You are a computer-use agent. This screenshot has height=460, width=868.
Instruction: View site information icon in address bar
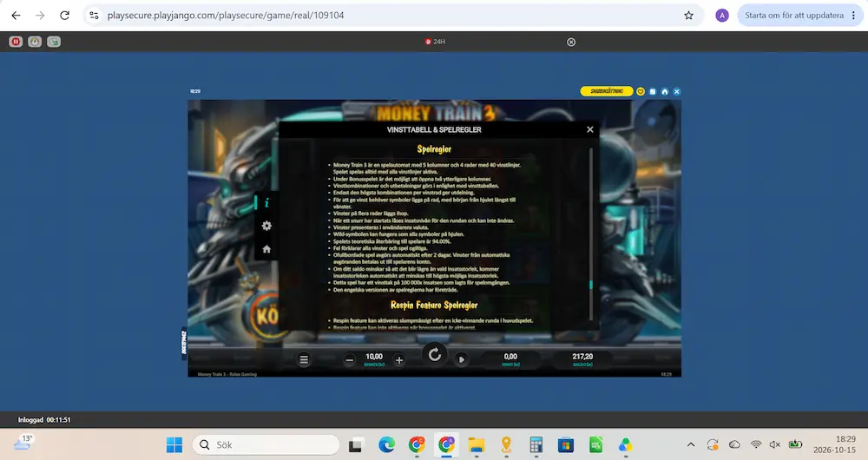click(x=94, y=16)
